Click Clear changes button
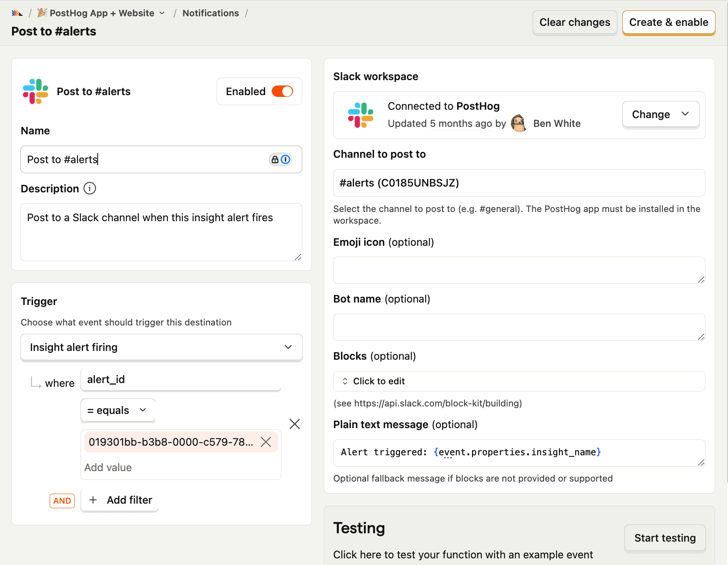The width and height of the screenshot is (728, 565). 574,22
